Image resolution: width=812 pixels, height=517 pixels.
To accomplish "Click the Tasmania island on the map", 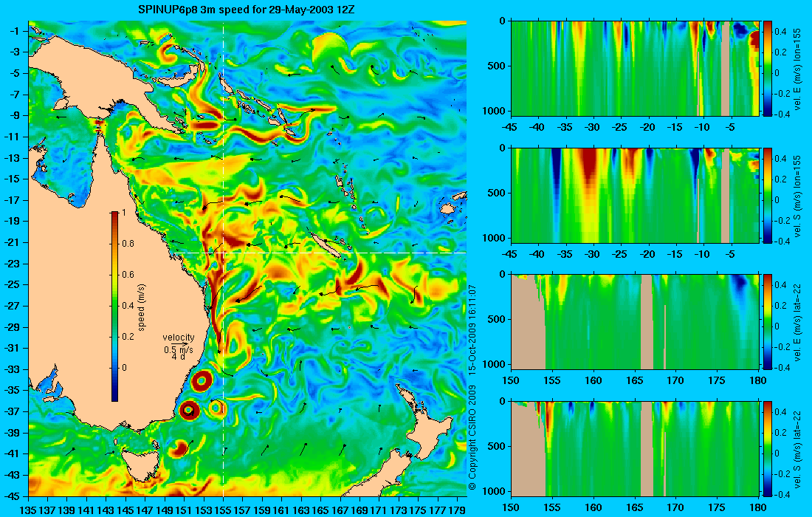I will point(140,465).
